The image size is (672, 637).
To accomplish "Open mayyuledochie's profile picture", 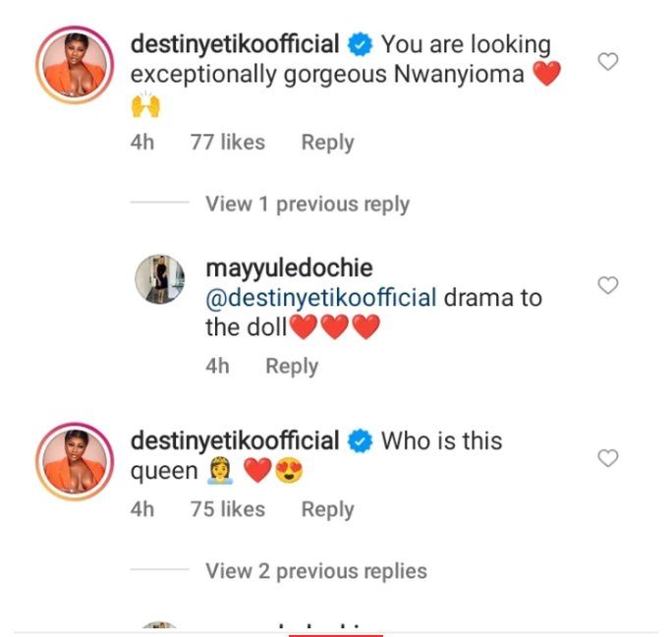I will 159,279.
